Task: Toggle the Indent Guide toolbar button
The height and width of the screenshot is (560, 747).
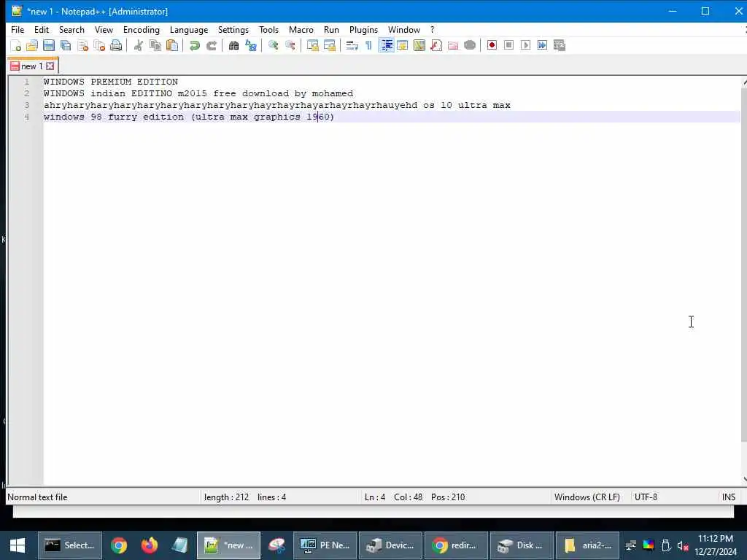Action: [387, 45]
